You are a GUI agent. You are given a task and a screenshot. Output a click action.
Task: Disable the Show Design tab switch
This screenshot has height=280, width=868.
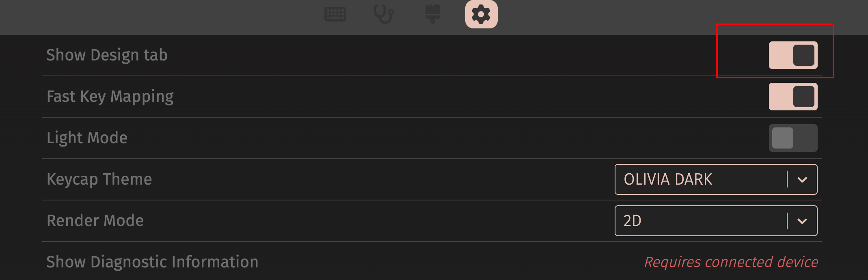[x=793, y=55]
